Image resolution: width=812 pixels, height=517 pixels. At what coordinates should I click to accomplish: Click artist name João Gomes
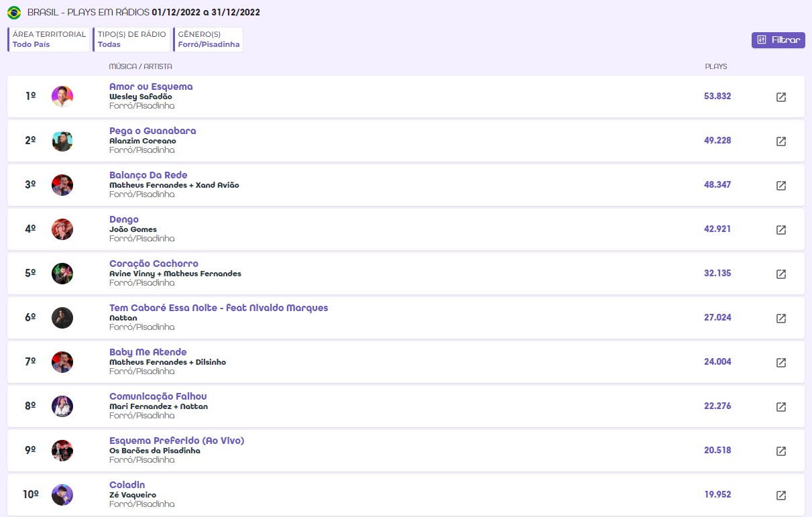pos(133,229)
